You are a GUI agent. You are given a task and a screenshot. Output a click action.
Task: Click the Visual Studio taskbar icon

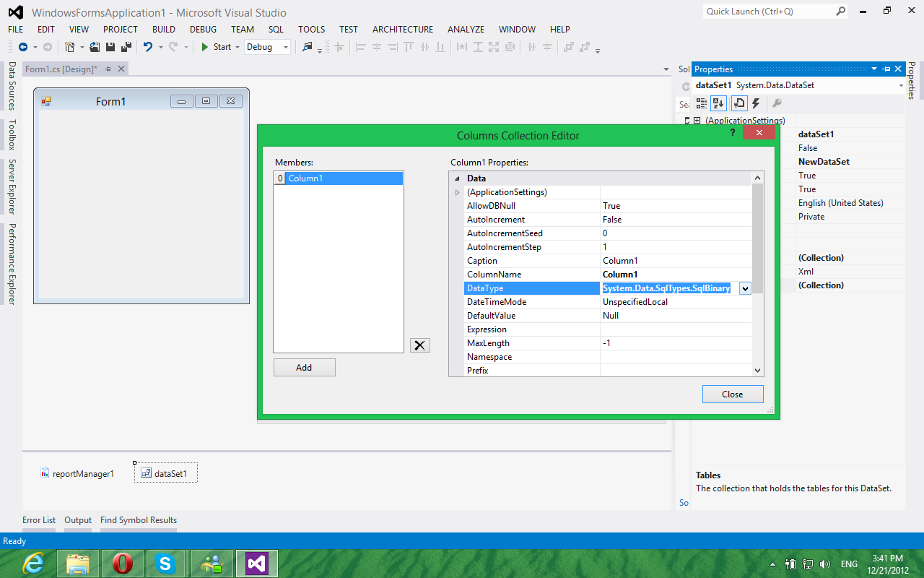tap(256, 563)
